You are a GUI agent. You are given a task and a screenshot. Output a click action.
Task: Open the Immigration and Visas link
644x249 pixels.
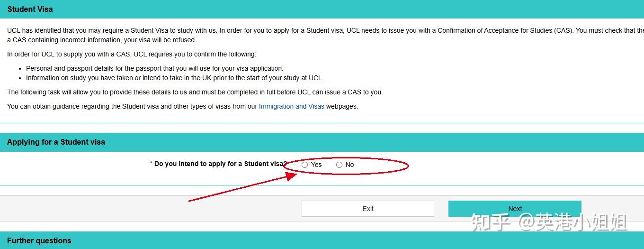(292, 106)
